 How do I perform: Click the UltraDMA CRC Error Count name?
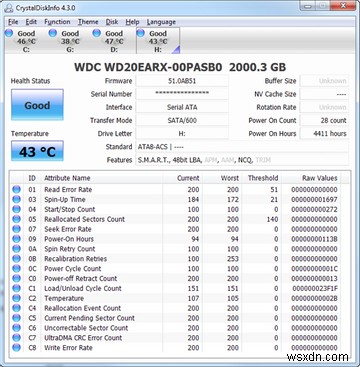click(x=83, y=338)
